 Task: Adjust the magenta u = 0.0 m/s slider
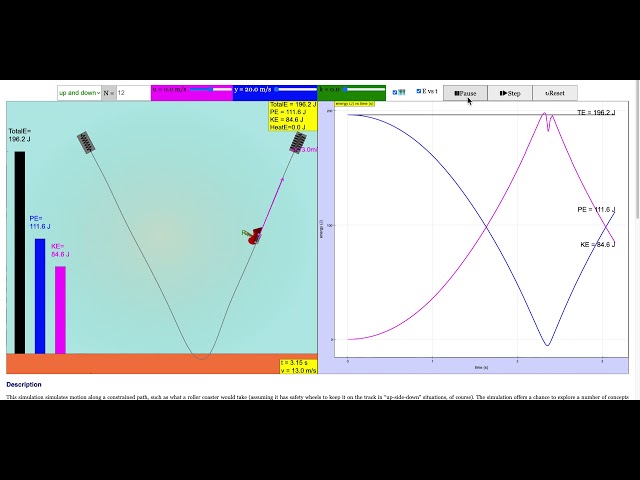pyautogui.click(x=211, y=89)
